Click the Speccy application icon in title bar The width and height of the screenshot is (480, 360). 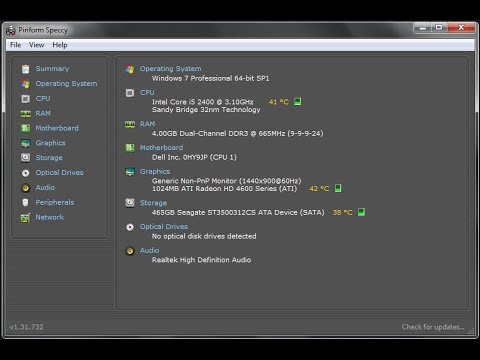pos(11,30)
